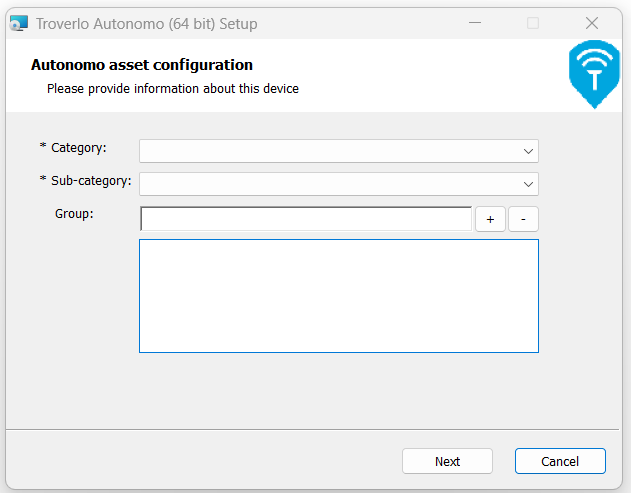Click the 'Autonomo asset configuration' heading
Screen dimensions: 631x493
[142, 65]
